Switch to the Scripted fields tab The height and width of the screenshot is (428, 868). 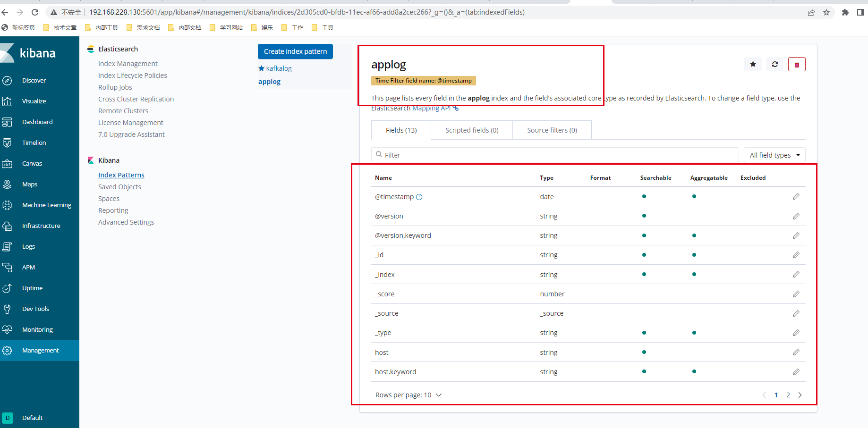pyautogui.click(x=471, y=130)
